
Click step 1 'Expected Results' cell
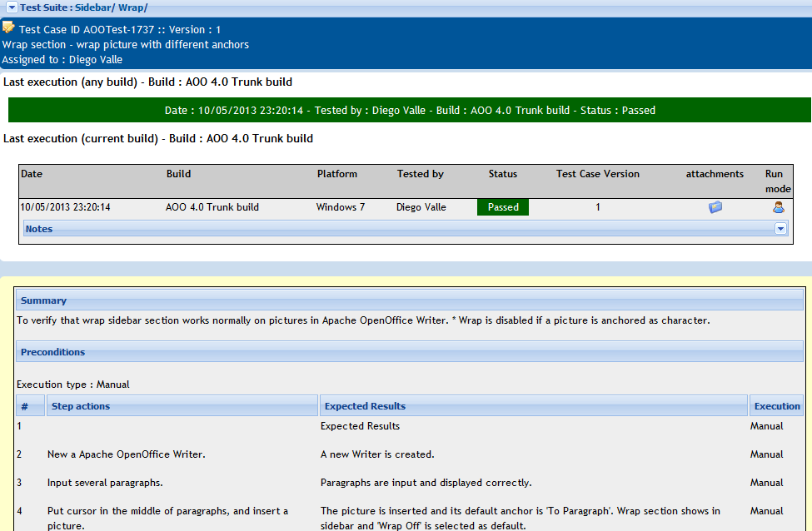click(x=360, y=426)
